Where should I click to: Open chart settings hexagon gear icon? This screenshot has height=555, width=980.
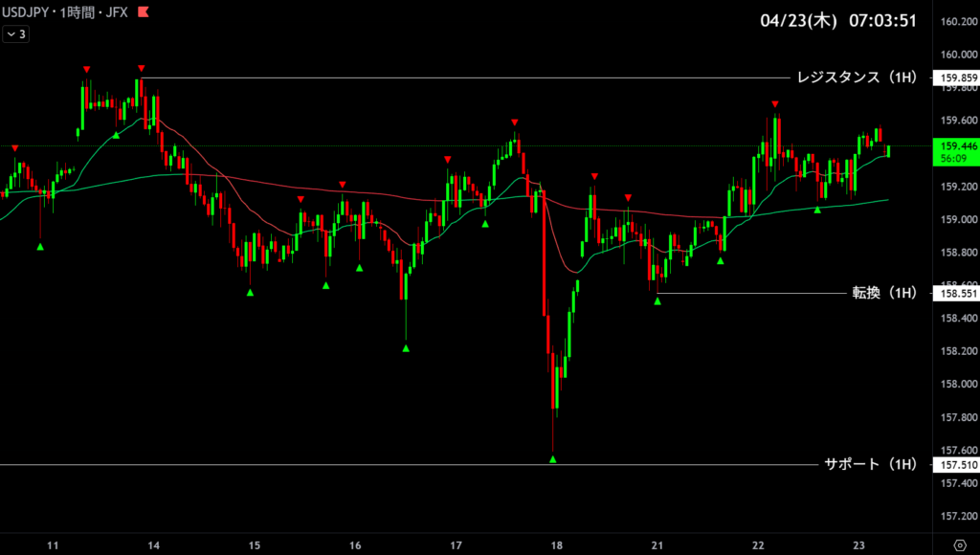958,545
